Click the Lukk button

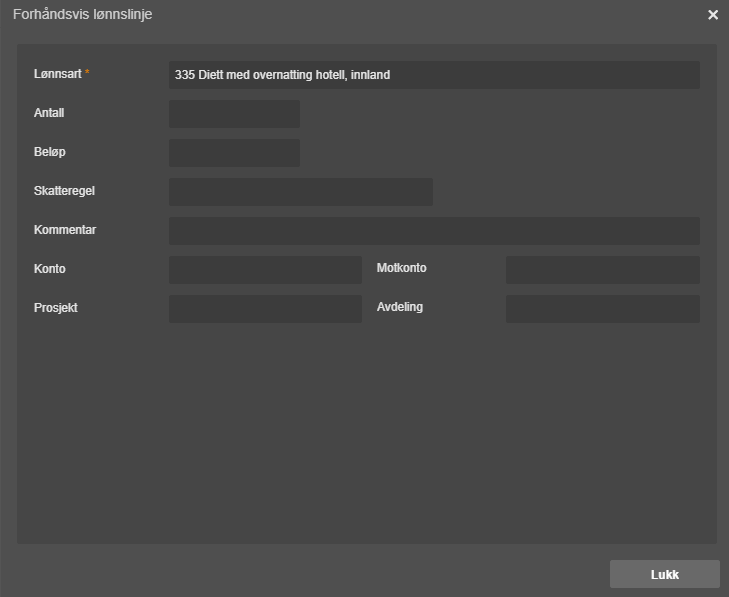pos(664,574)
